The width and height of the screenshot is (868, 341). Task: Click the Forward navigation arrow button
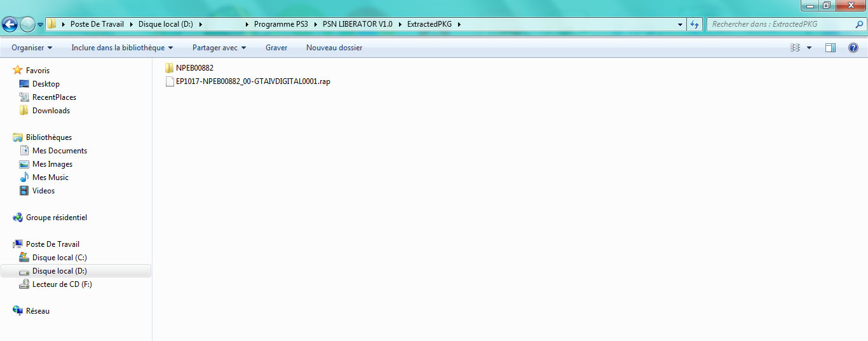[x=27, y=24]
